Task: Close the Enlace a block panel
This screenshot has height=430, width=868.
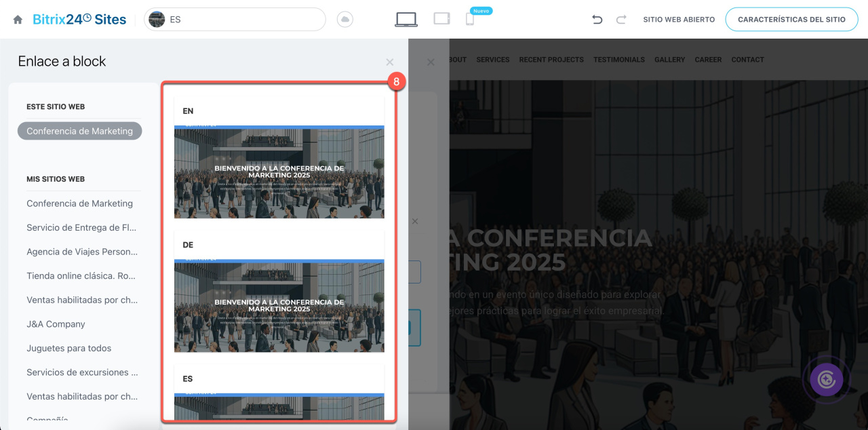Action: pos(390,62)
